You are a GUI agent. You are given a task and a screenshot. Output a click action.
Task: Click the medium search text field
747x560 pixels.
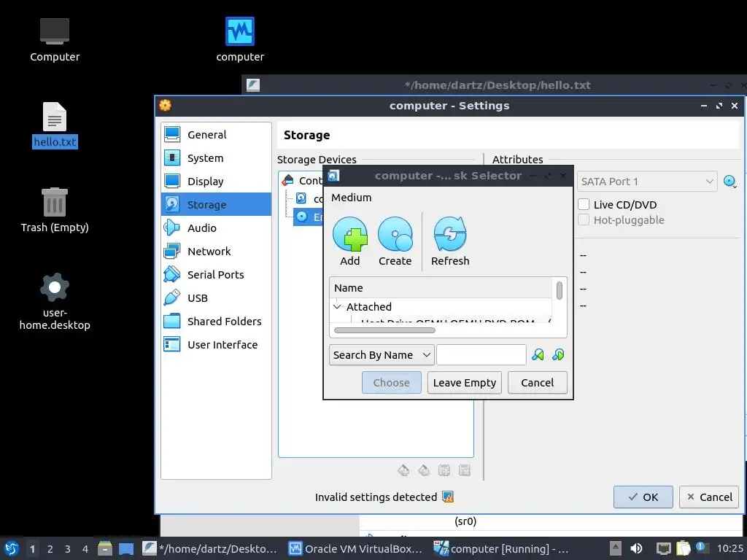point(481,355)
